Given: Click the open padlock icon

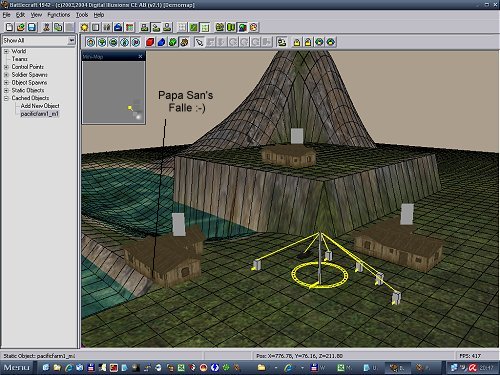Looking at the screenshot, I should (x=308, y=42).
